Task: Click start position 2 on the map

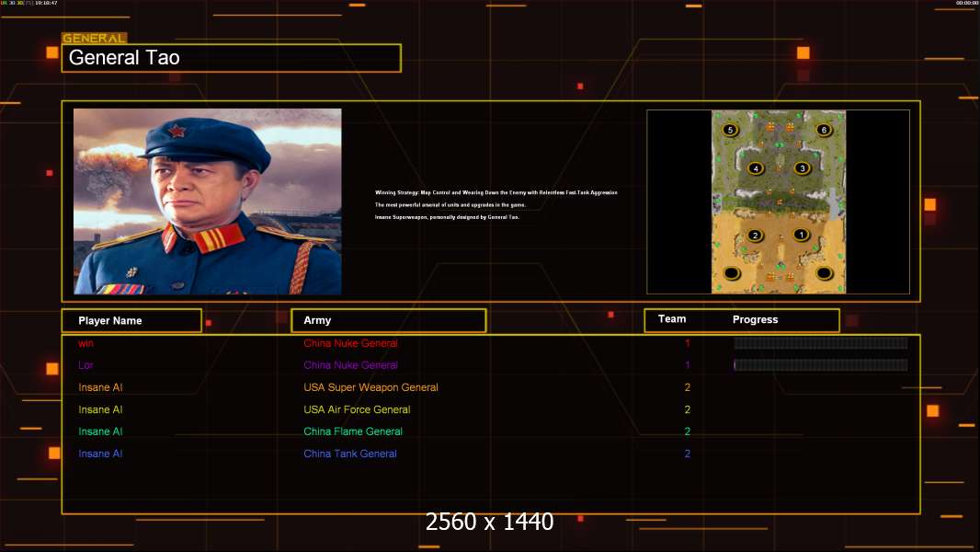Action: click(755, 236)
